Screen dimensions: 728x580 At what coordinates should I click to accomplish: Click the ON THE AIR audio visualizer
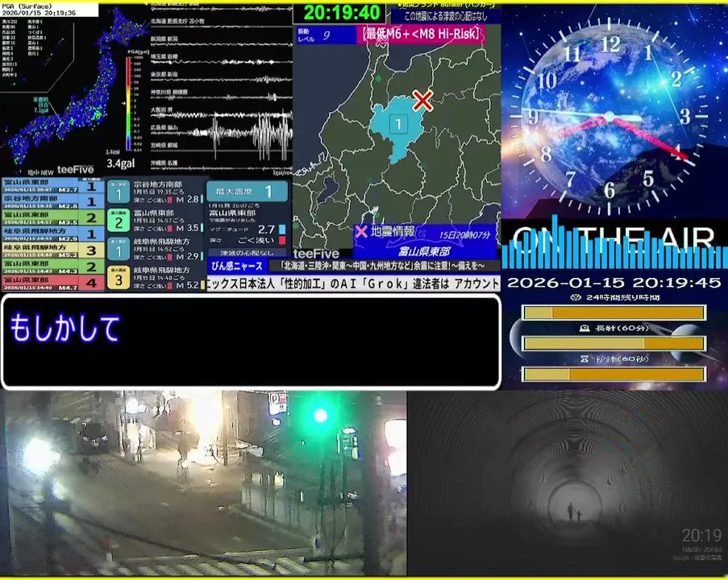click(x=614, y=243)
